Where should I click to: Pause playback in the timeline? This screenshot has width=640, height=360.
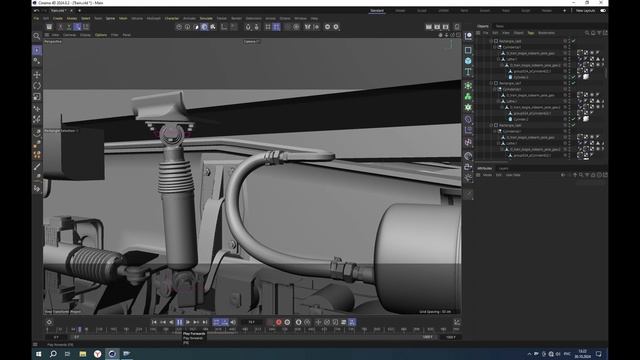(x=180, y=322)
